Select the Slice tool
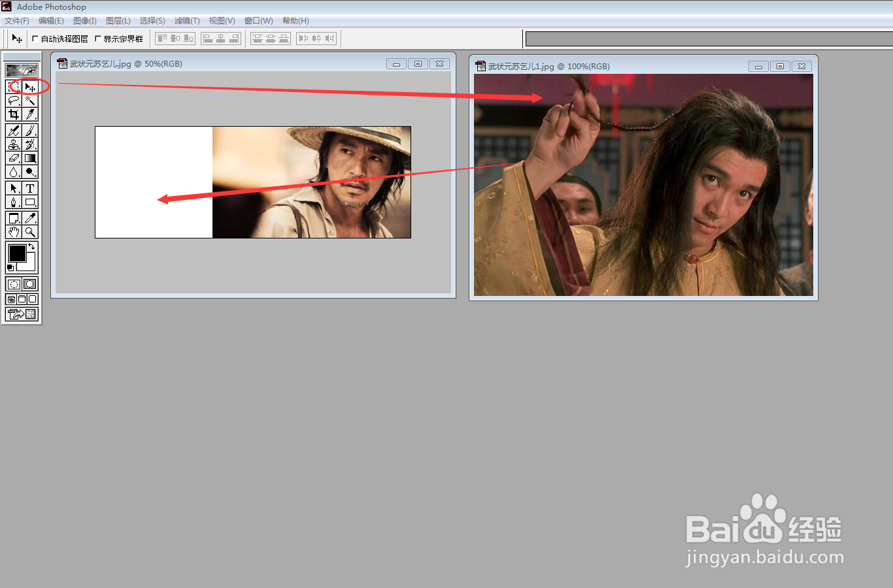This screenshot has width=893, height=588. [x=30, y=114]
